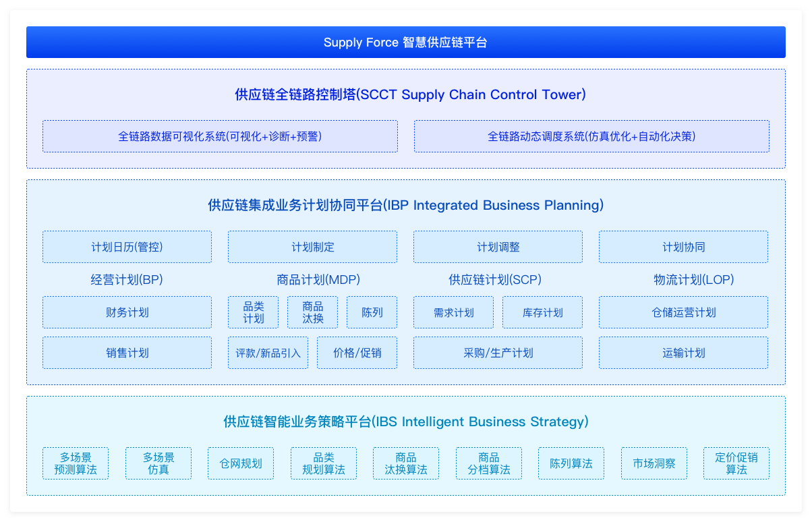Open 计划调整 box
Image resolution: width=812 pixels, height=522 pixels.
tap(498, 247)
